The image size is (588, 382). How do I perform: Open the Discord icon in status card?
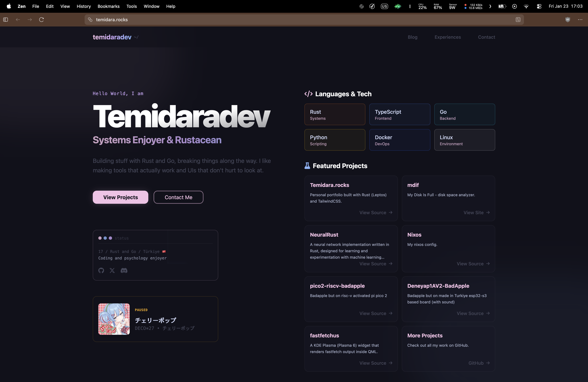[x=124, y=271]
